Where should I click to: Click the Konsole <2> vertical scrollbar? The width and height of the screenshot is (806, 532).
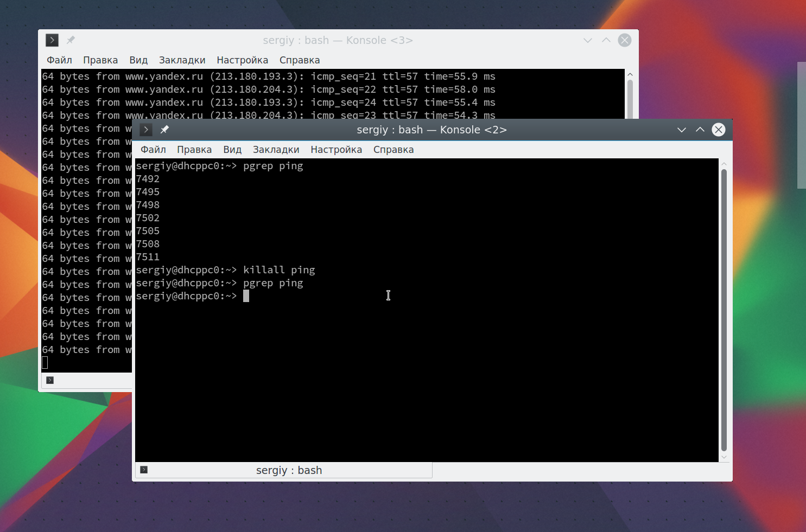[724, 310]
